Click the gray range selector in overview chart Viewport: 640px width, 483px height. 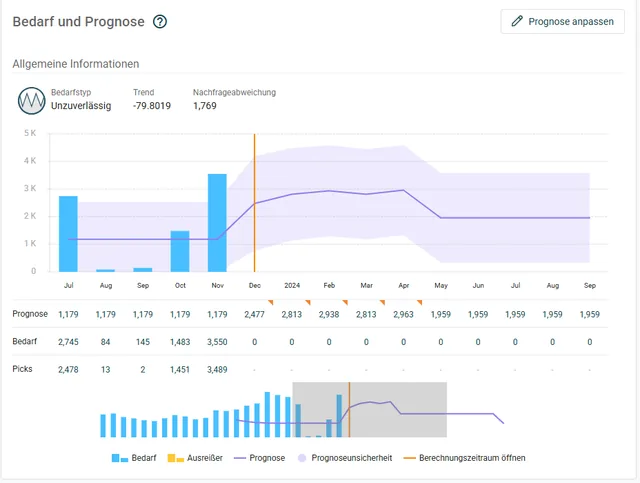coord(369,410)
